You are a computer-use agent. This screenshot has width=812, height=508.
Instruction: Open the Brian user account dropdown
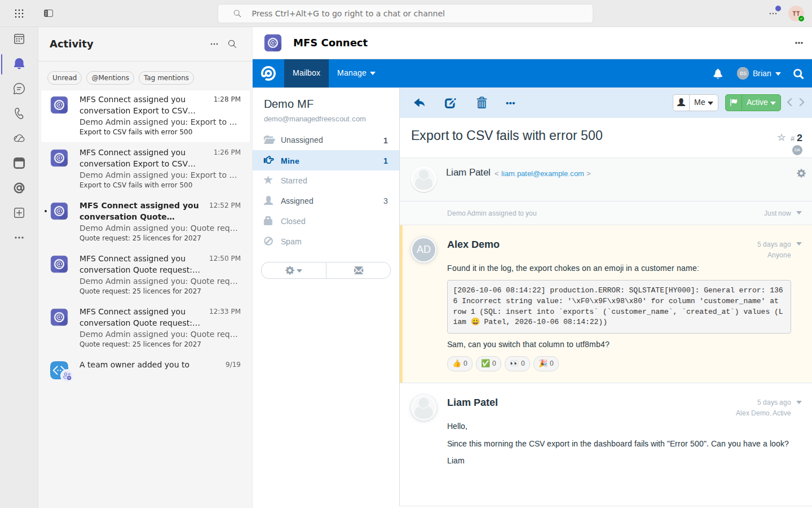pos(759,73)
